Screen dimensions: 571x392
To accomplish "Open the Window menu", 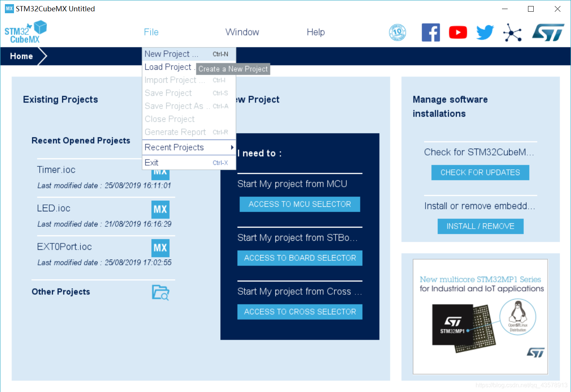I will [242, 32].
